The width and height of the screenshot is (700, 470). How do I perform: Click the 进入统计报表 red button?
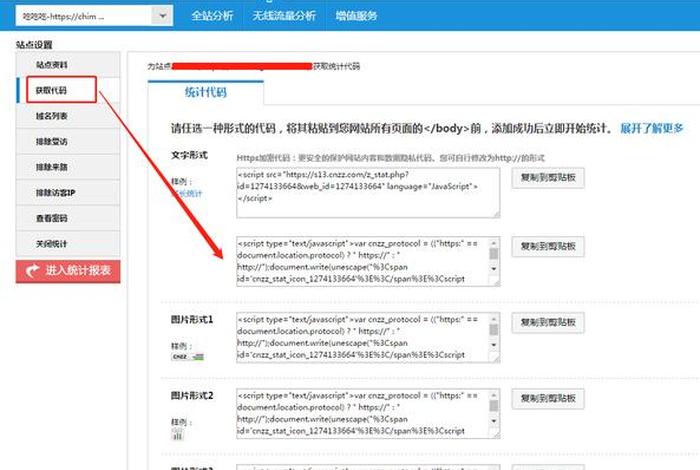coord(68,271)
